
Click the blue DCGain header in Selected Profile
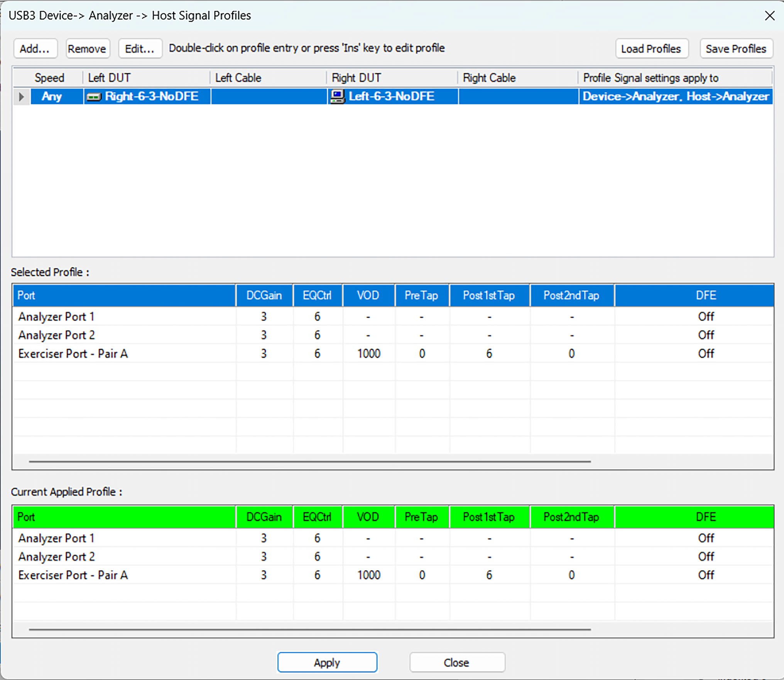coord(264,296)
